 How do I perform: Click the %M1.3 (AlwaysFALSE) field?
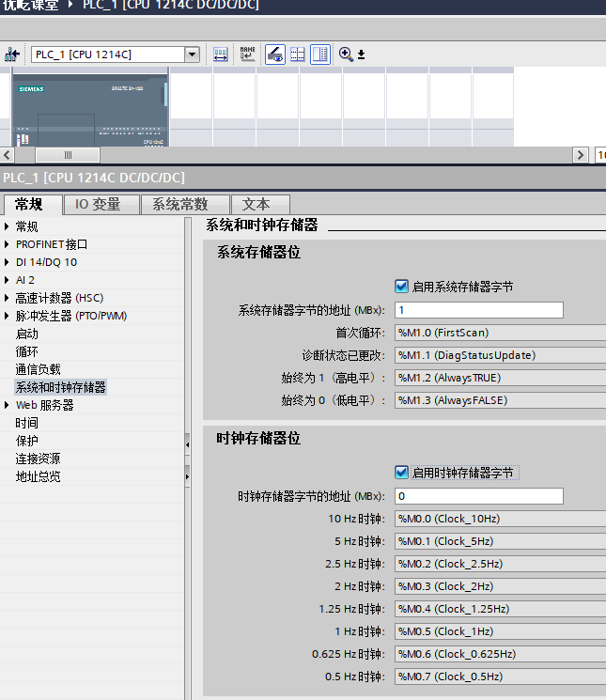(x=500, y=400)
